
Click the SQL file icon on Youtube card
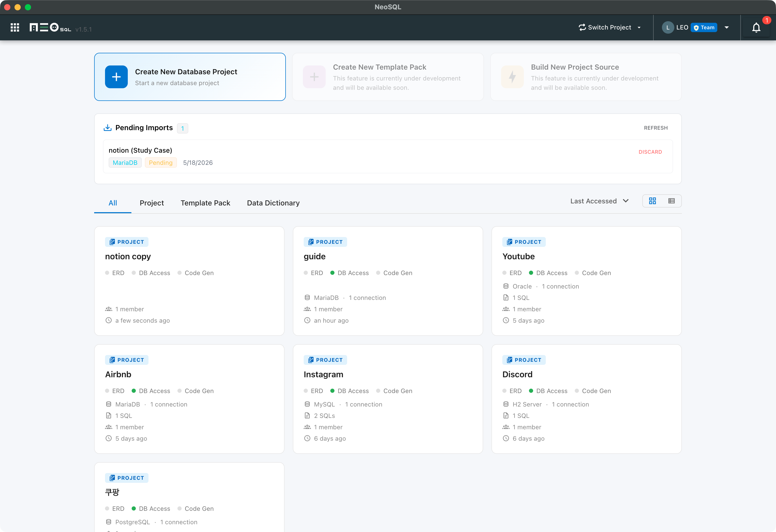point(506,298)
